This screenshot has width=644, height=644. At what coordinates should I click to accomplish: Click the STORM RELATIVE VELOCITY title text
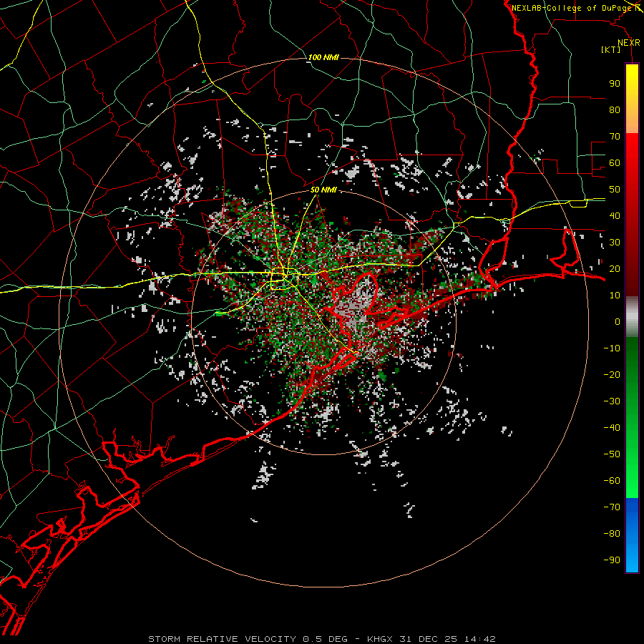point(222,639)
